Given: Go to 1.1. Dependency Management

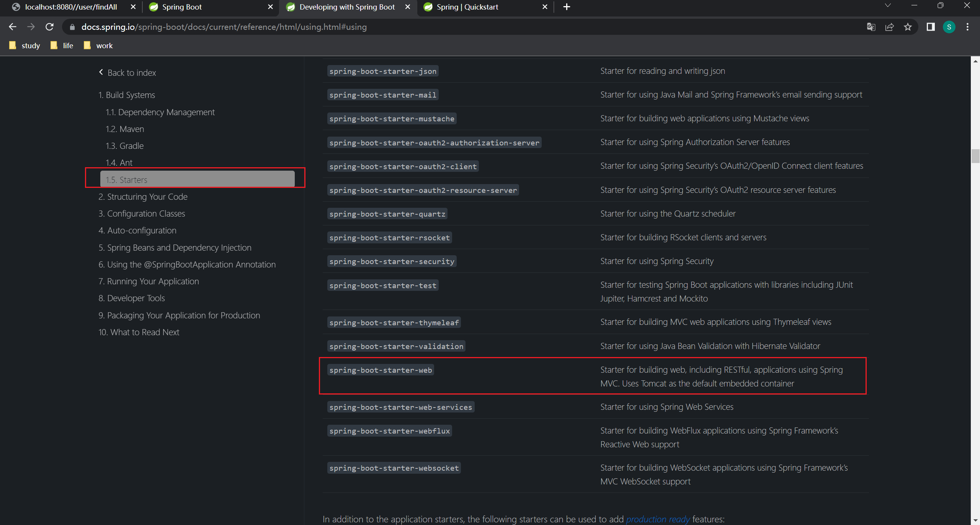Looking at the screenshot, I should point(160,112).
